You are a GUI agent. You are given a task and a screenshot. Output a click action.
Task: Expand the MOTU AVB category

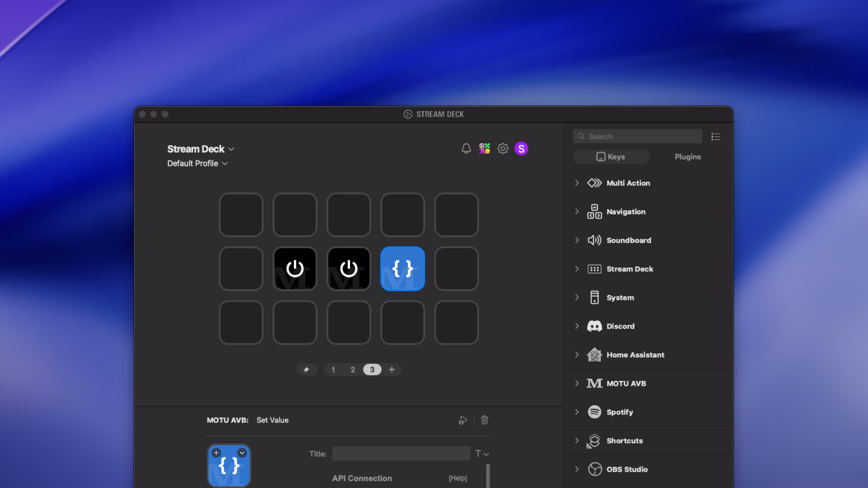[x=577, y=383]
